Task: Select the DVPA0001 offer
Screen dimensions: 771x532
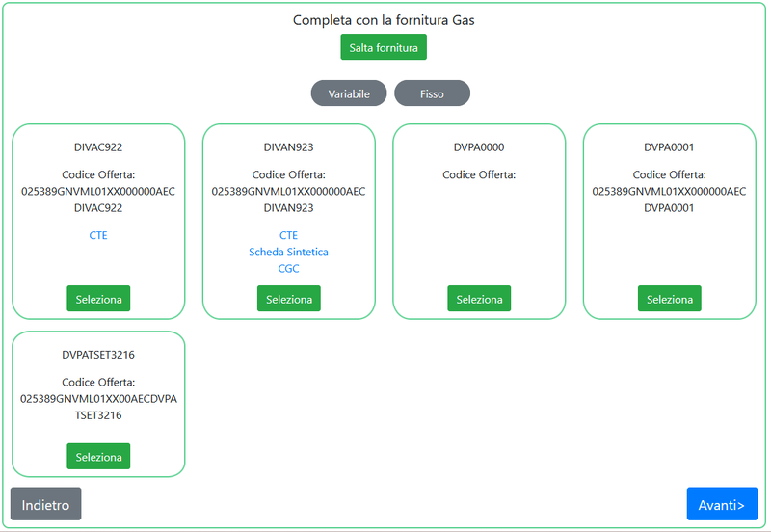Action: pyautogui.click(x=669, y=299)
